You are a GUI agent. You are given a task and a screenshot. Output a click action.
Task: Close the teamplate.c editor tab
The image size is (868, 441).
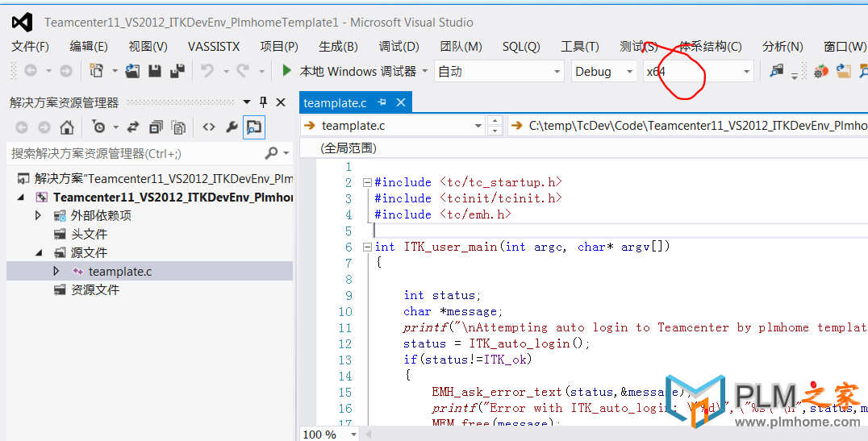tap(401, 102)
